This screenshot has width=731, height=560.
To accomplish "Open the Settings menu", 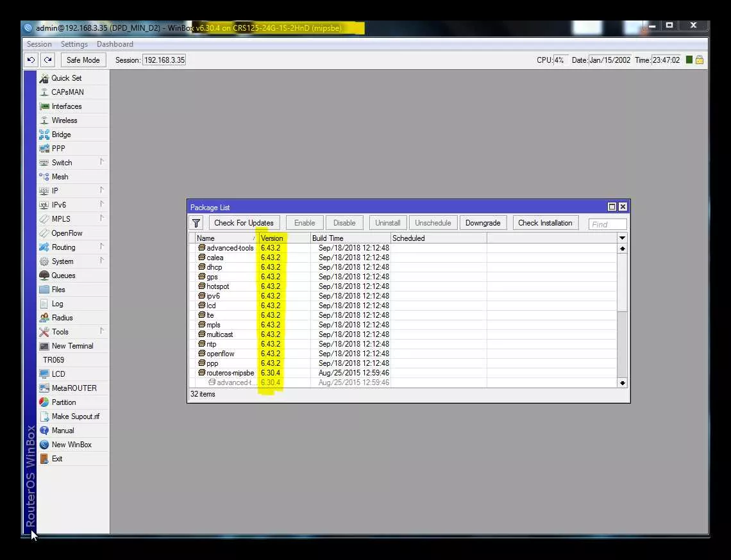I will click(x=74, y=44).
